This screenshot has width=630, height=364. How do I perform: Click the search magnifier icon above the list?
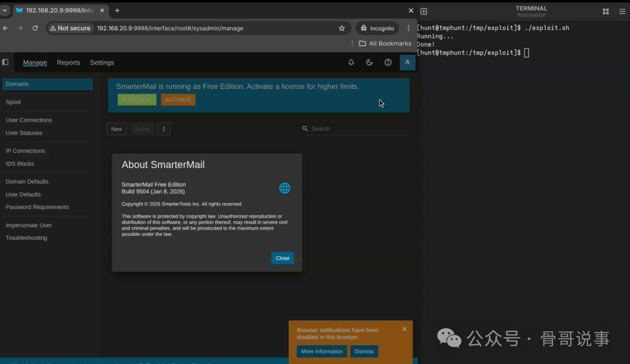304,128
